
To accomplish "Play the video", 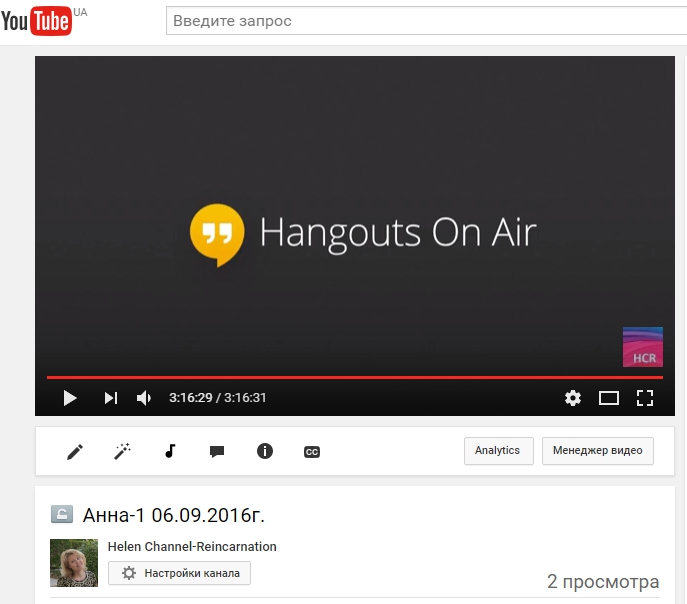I will pos(70,398).
